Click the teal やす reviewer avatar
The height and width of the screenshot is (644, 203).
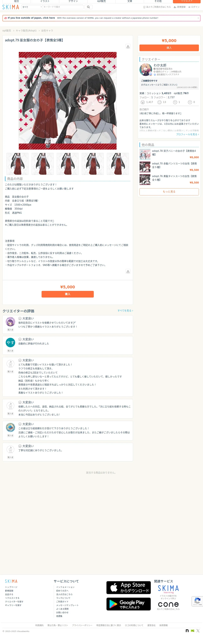point(10,343)
